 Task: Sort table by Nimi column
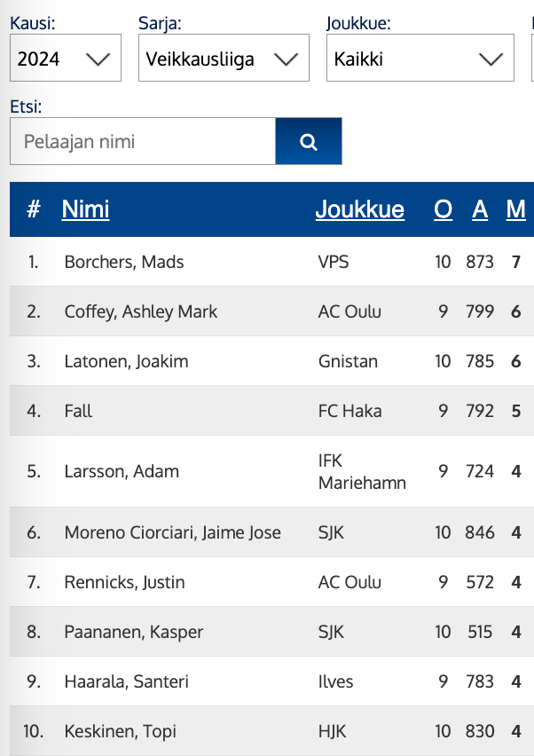(x=86, y=209)
